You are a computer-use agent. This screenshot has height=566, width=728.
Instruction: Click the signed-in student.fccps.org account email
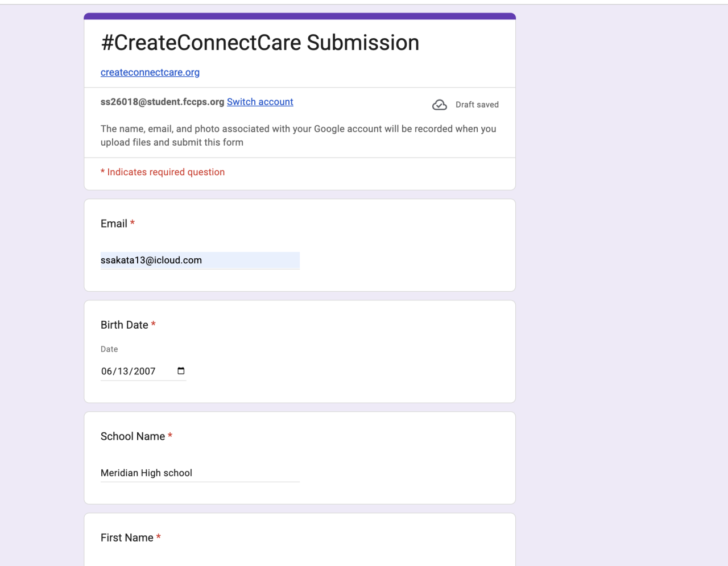(x=162, y=102)
